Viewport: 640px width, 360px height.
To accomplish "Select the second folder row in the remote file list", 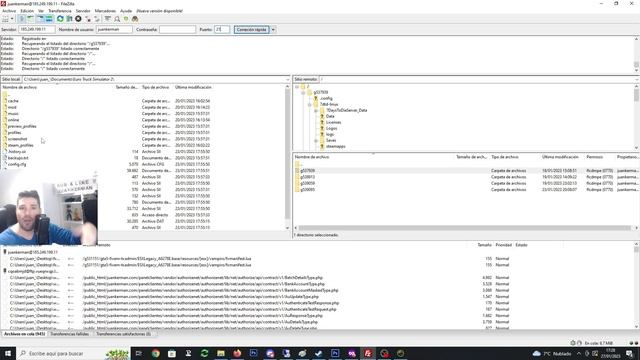I will pos(466,177).
